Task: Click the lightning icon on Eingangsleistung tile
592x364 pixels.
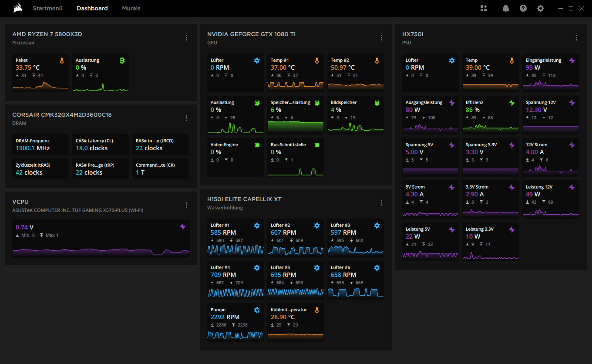Action: coord(572,61)
